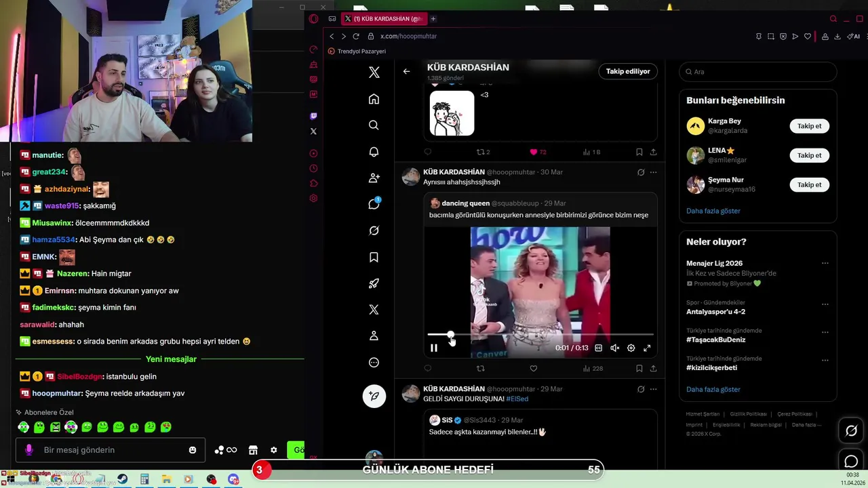This screenshot has width=868, height=488.
Task: Open the rocket icon in X sidebar
Action: point(374,283)
